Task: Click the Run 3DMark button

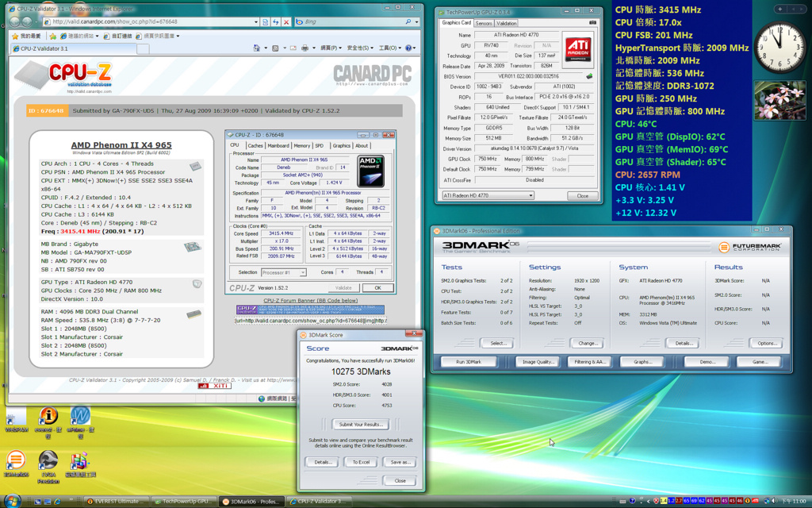Action: point(469,362)
